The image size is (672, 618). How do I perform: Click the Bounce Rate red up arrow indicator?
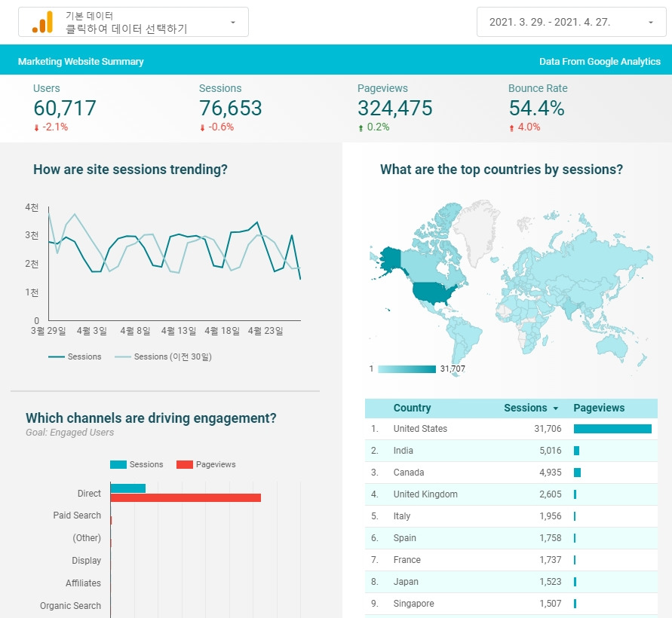click(x=511, y=127)
